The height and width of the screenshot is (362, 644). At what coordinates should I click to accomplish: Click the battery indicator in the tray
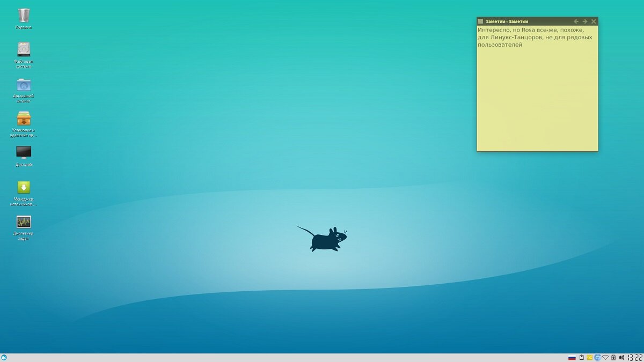pyautogui.click(x=613, y=357)
